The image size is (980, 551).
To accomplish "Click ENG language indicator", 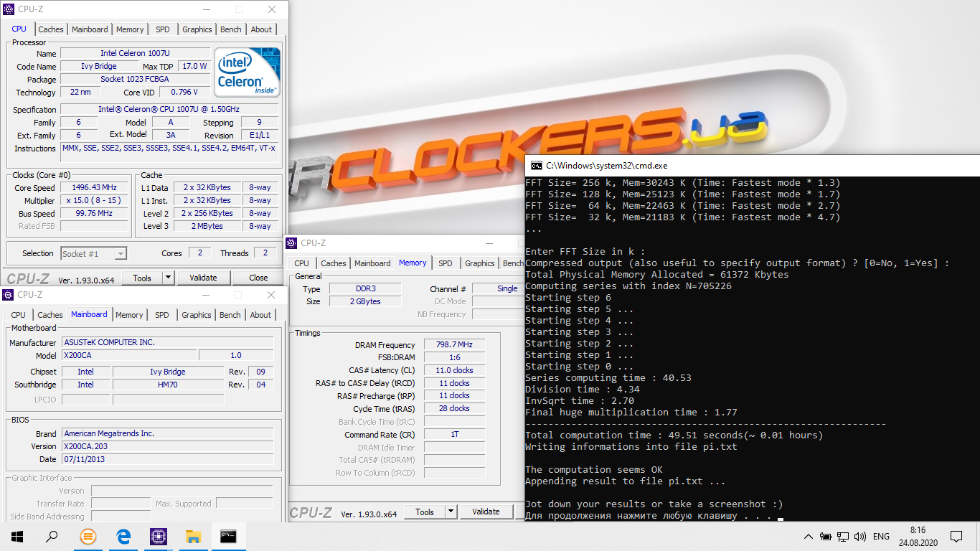I will pyautogui.click(x=881, y=536).
